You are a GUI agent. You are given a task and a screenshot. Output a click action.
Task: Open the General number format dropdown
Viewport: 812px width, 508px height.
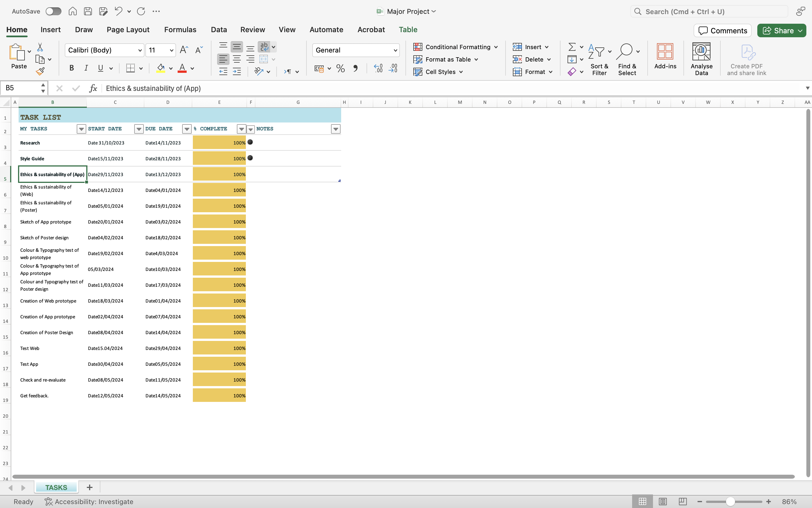[x=395, y=51]
